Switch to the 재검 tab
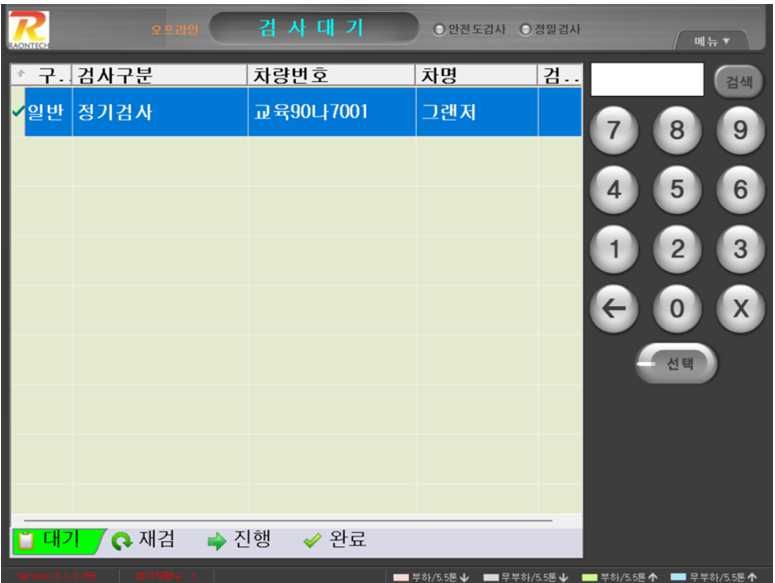775x583 pixels. [x=144, y=540]
